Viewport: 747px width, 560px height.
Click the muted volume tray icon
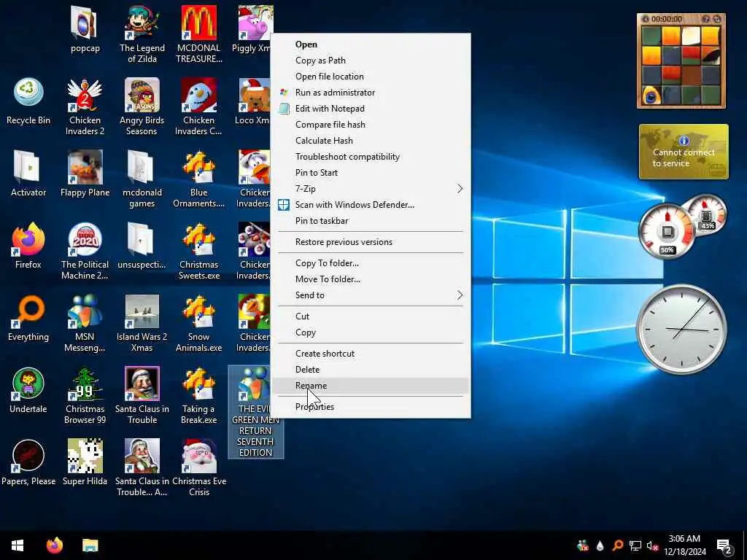(x=653, y=545)
